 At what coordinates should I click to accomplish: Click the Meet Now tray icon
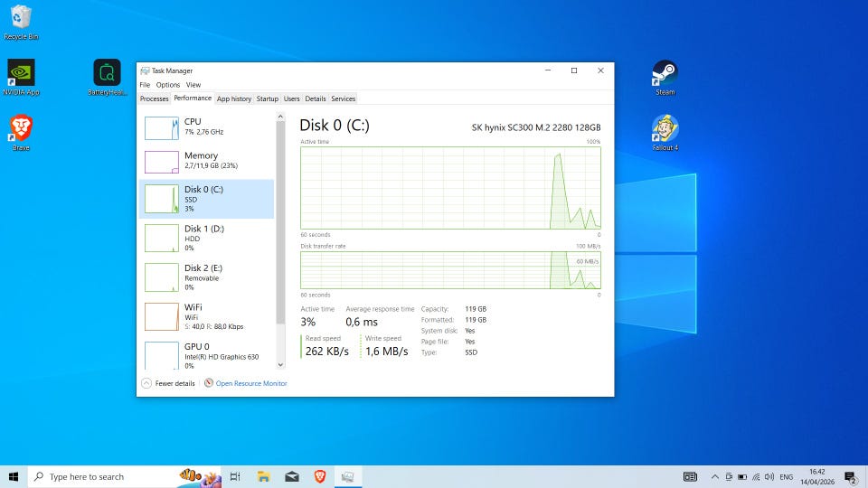click(729, 476)
